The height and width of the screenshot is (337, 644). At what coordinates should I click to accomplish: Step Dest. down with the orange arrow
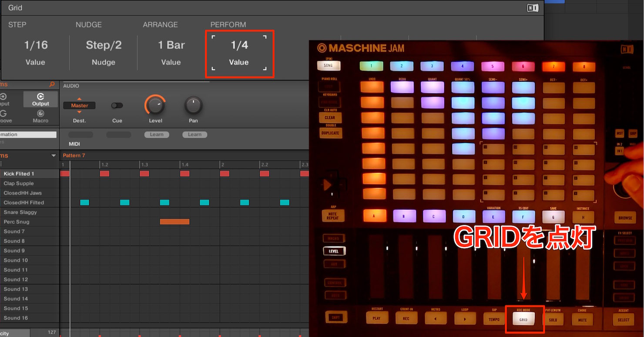pyautogui.click(x=79, y=112)
